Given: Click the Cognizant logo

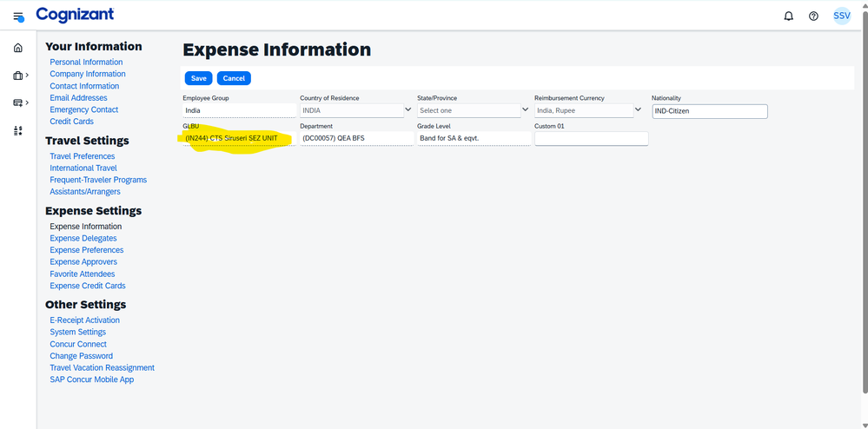Looking at the screenshot, I should click(x=75, y=15).
